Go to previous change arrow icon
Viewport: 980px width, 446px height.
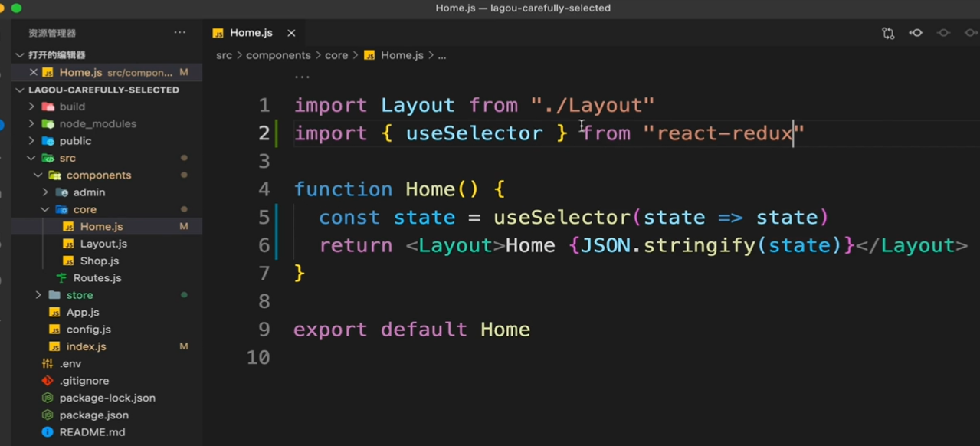(916, 33)
